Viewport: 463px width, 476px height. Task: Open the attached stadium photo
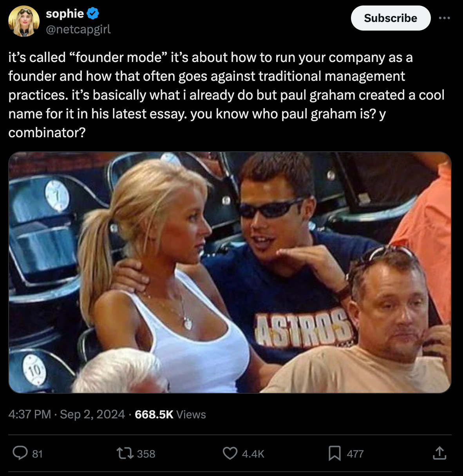coord(230,273)
